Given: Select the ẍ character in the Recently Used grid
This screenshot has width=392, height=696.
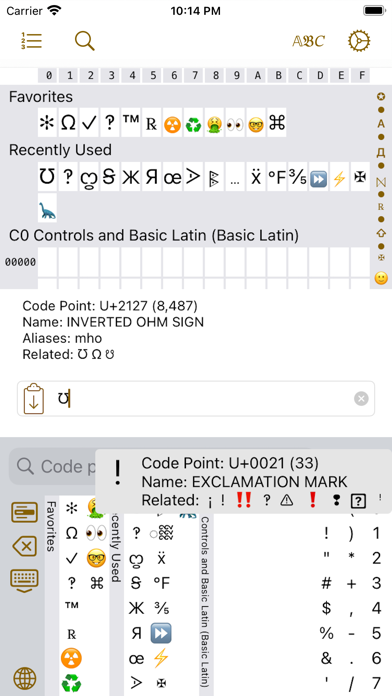Looking at the screenshot, I should (x=256, y=178).
